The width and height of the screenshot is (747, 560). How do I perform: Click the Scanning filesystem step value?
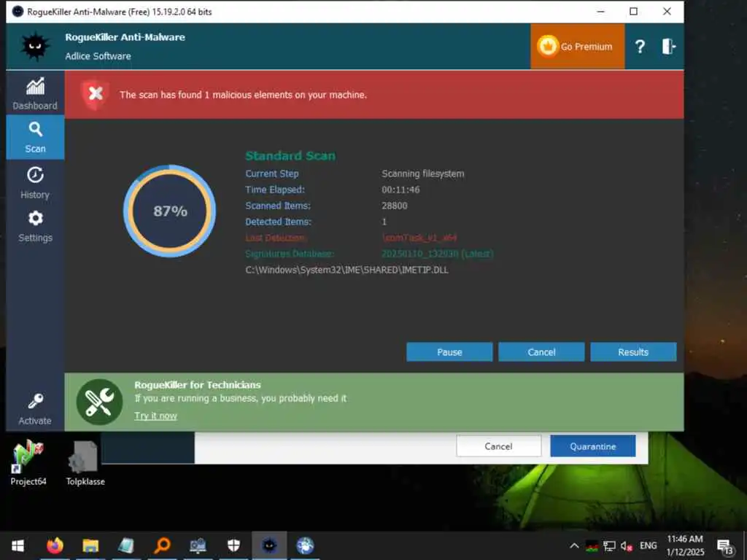tap(422, 174)
